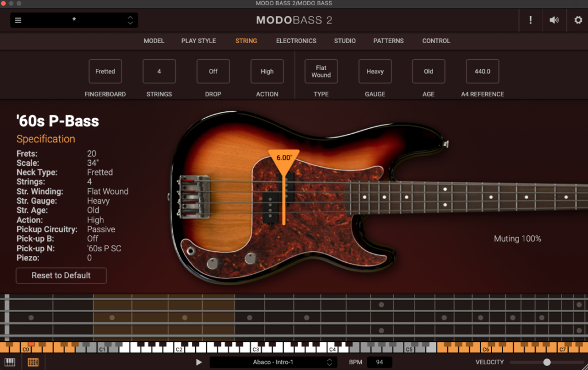Toggle the Fretted fingerboard option
Screen dimensions: 588x370
click(x=105, y=72)
